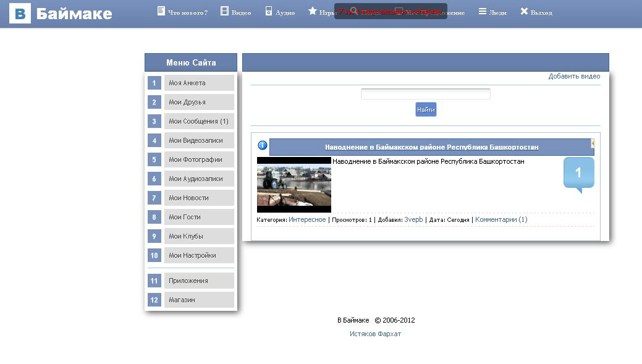The height and width of the screenshot is (364, 642).
Task: Open Мои Друзья in site menu
Action: tap(199, 102)
